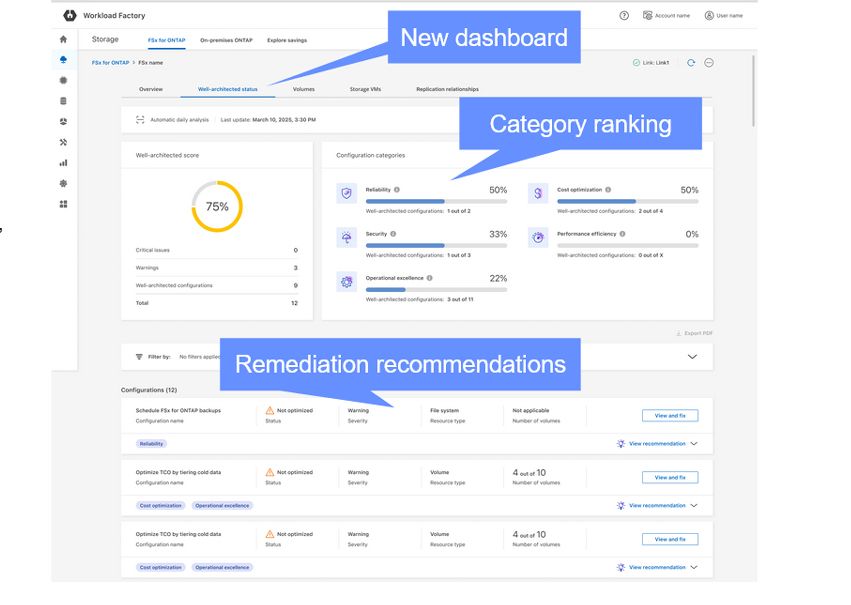Viewport: 851px width, 605px height.
Task: Click the page vertical scrollbar
Action: point(753,91)
